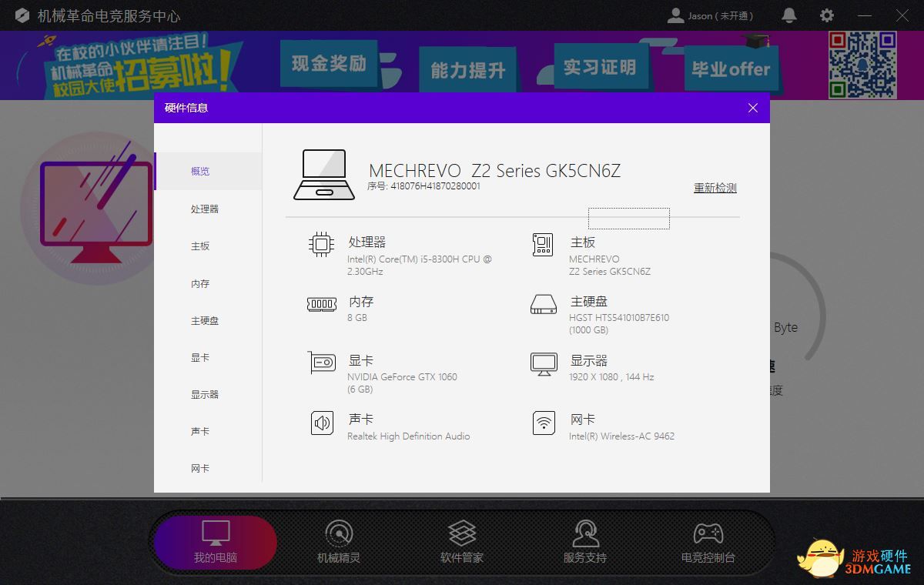Click the processor chip icon
Screen dimensions: 924x585
[321, 244]
